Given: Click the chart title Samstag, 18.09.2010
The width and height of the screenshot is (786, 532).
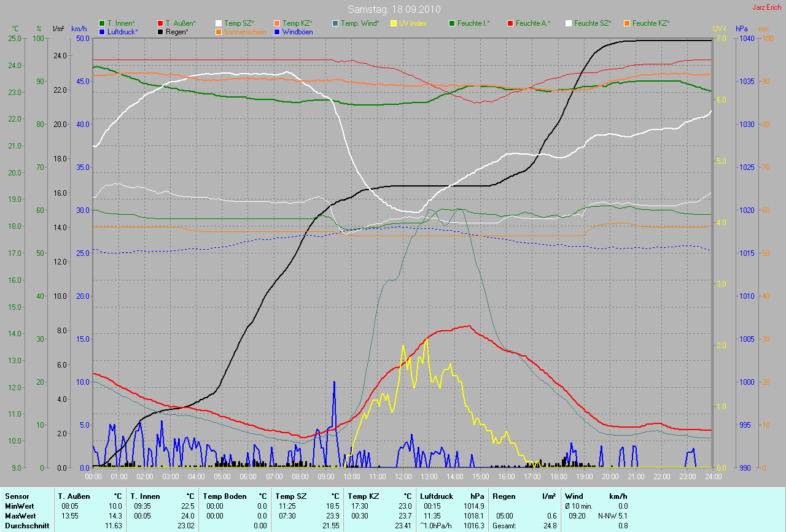Looking at the screenshot, I should 393,10.
